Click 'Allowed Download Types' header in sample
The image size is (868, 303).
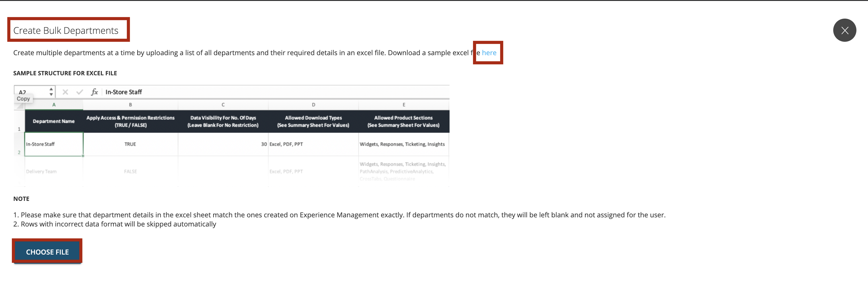point(313,121)
